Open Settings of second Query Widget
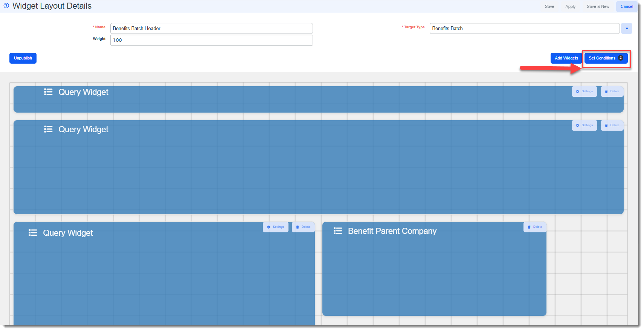 [x=584, y=125]
